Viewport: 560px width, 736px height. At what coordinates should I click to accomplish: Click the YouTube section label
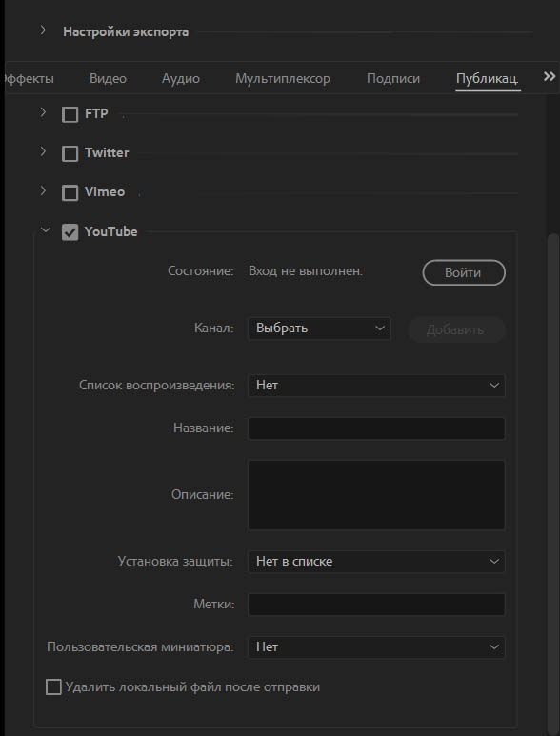coord(110,232)
